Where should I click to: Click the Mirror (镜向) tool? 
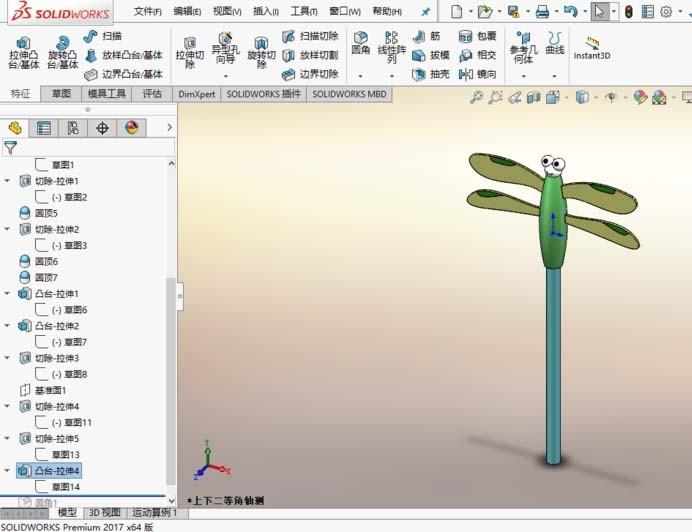[478, 74]
